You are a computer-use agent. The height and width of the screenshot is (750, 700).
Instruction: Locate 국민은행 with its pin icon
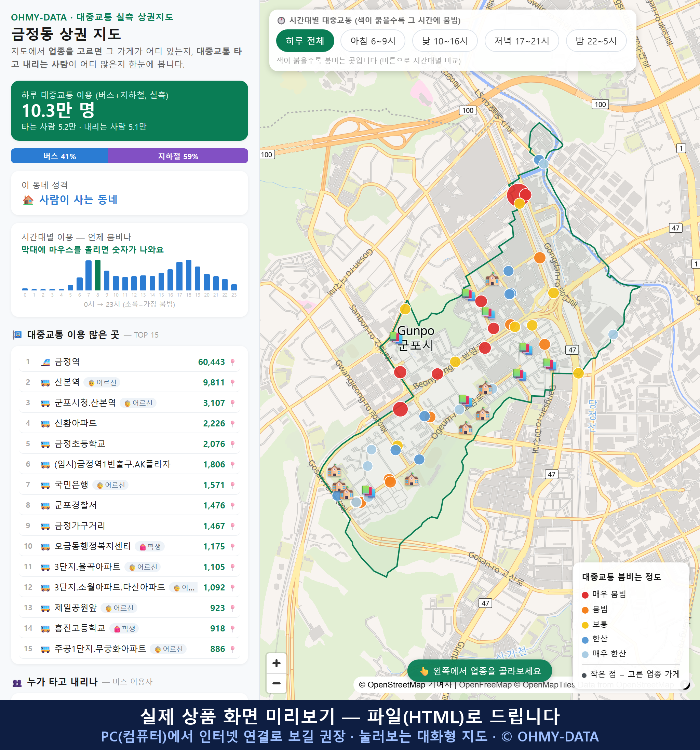coord(232,485)
